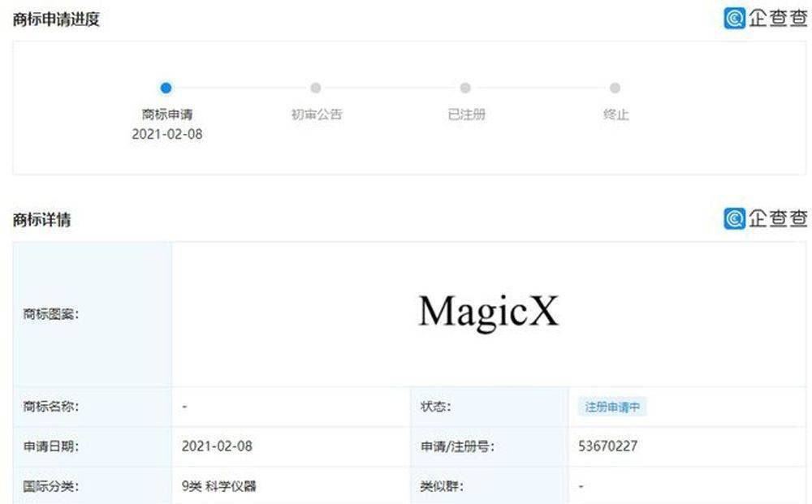Click the 申请日期 row label

pos(50,446)
